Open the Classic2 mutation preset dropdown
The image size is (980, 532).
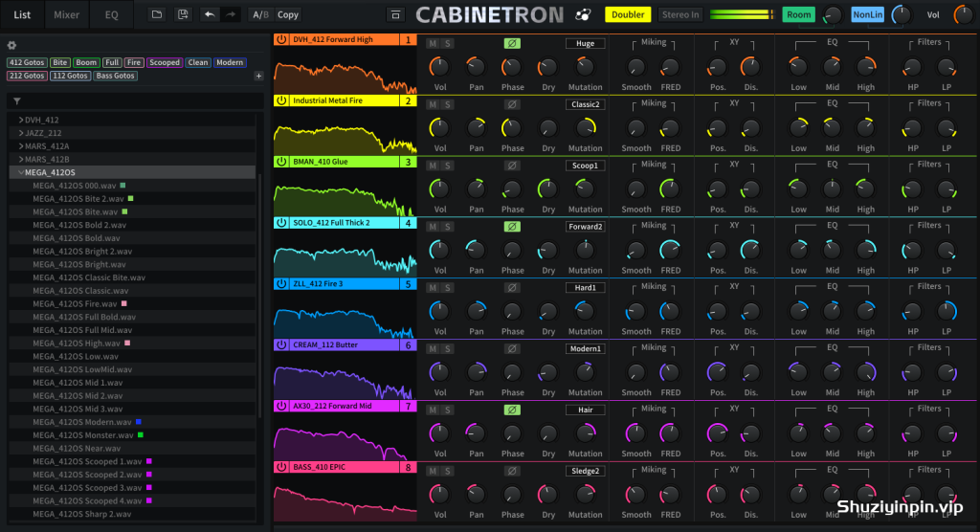click(x=585, y=104)
